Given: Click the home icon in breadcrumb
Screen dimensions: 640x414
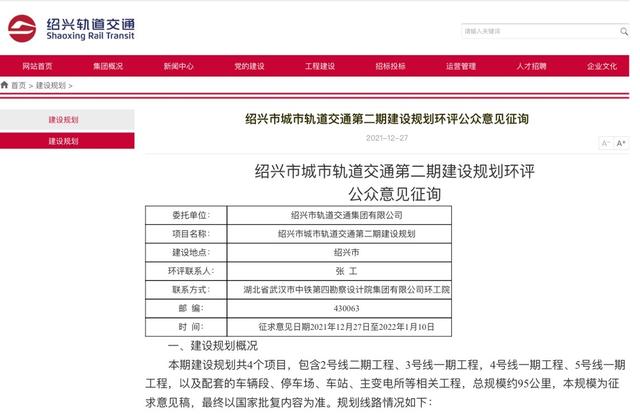Looking at the screenshot, I should click(x=4, y=85).
